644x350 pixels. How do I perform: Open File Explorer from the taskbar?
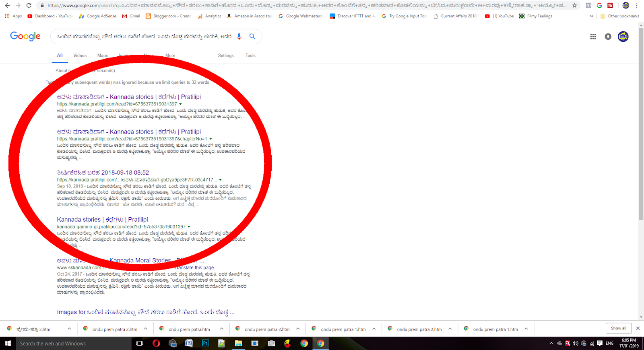click(238, 344)
